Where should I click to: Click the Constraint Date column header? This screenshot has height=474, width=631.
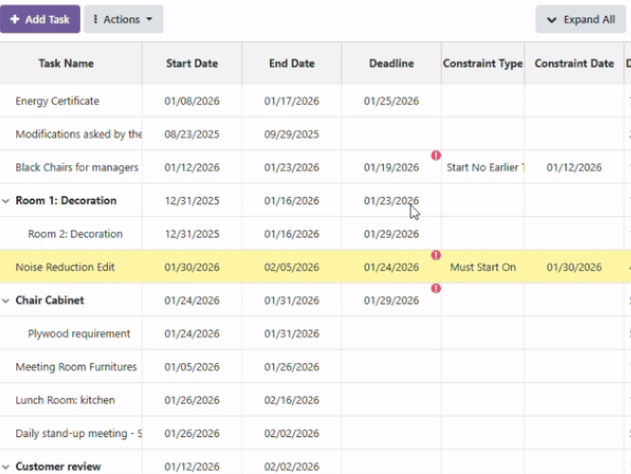point(574,63)
